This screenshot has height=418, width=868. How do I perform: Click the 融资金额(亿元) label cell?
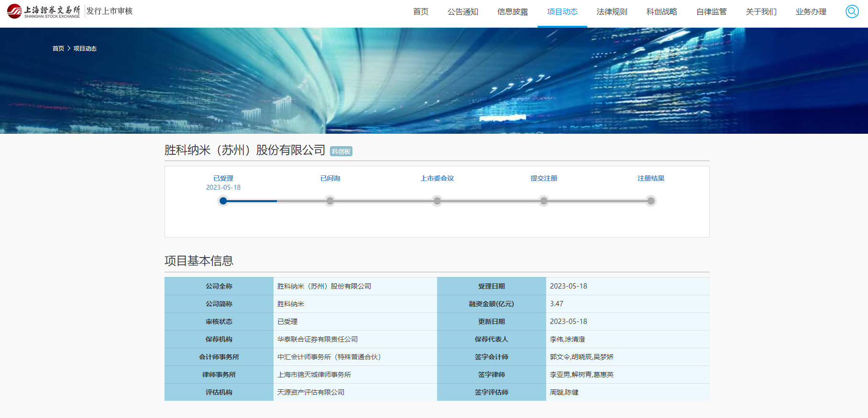point(492,304)
